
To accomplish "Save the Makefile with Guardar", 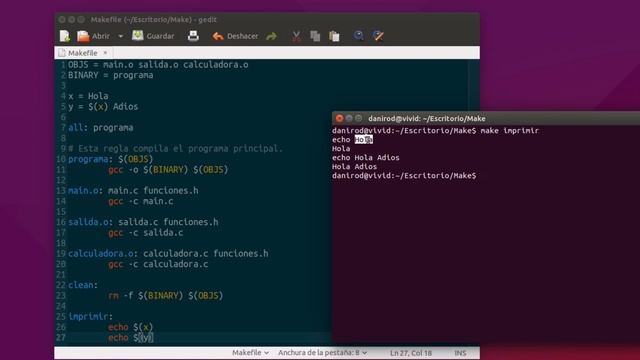I will pyautogui.click(x=153, y=36).
